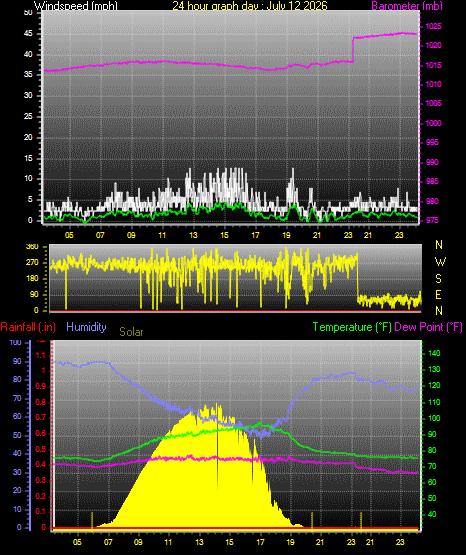Click the blue 30 humidity axis value

point(17,473)
